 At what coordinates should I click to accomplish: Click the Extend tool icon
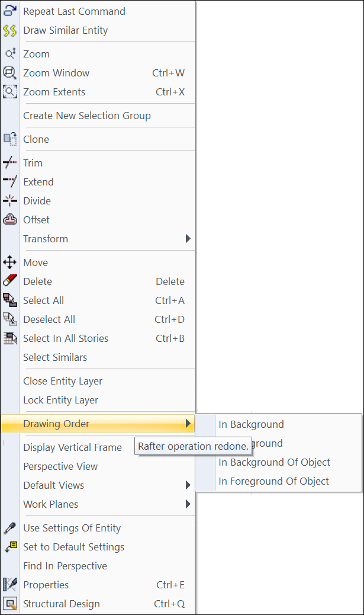coord(9,182)
